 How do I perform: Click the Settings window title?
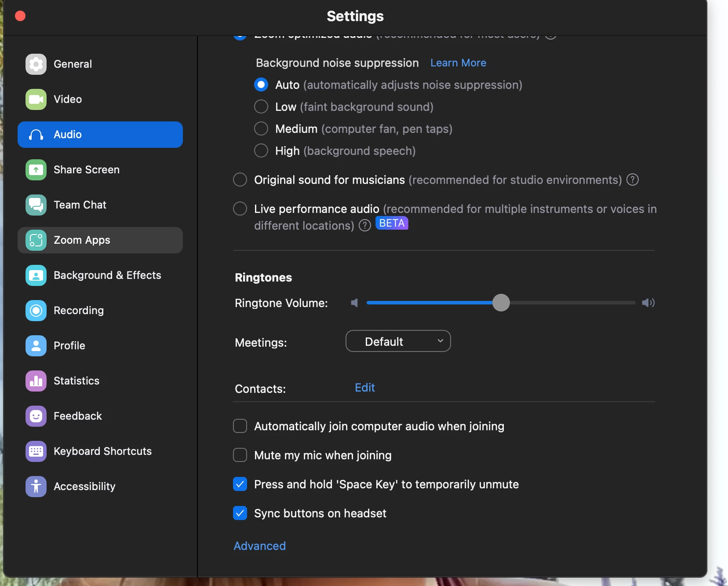355,16
